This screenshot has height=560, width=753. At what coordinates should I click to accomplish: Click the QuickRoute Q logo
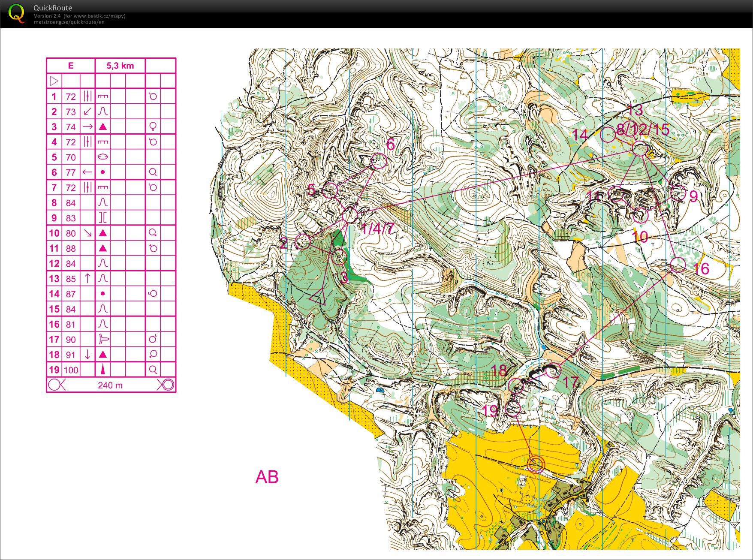click(x=17, y=13)
